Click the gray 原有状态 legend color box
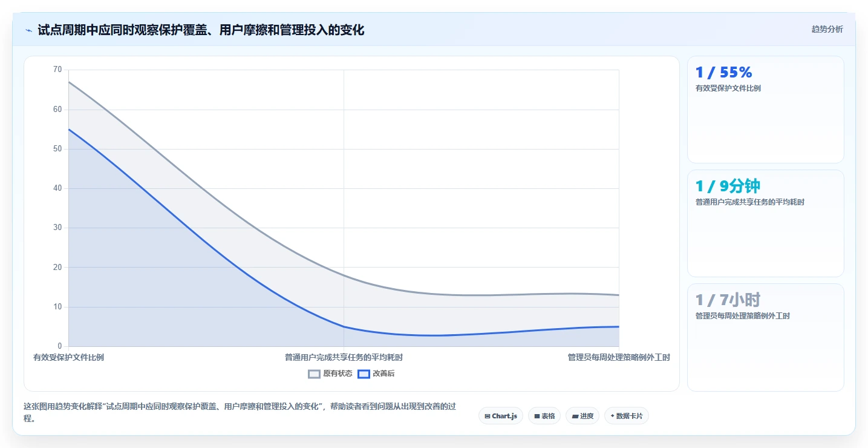Screen dimensions: 868x448 314,374
